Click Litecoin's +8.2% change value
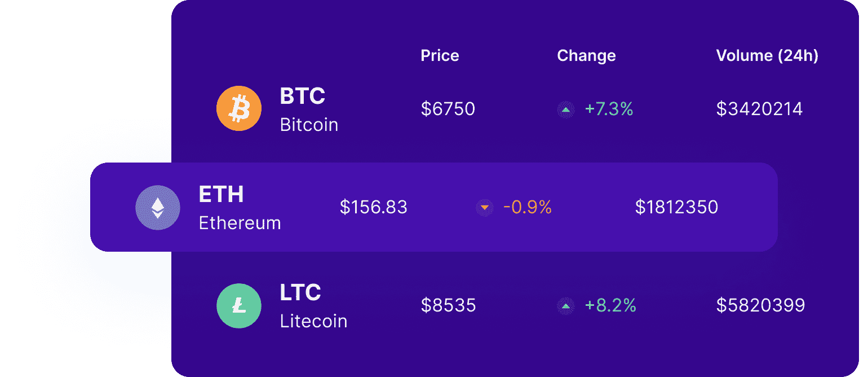 pyautogui.click(x=610, y=306)
